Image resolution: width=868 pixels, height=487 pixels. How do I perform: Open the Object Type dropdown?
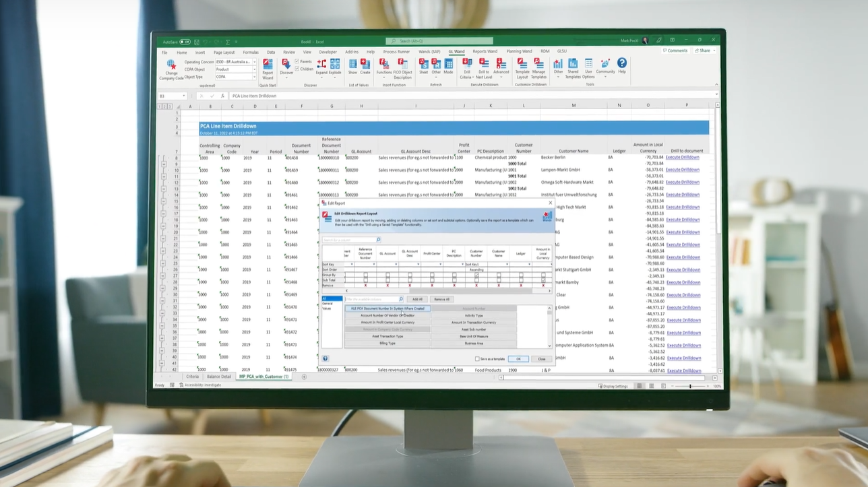point(255,77)
